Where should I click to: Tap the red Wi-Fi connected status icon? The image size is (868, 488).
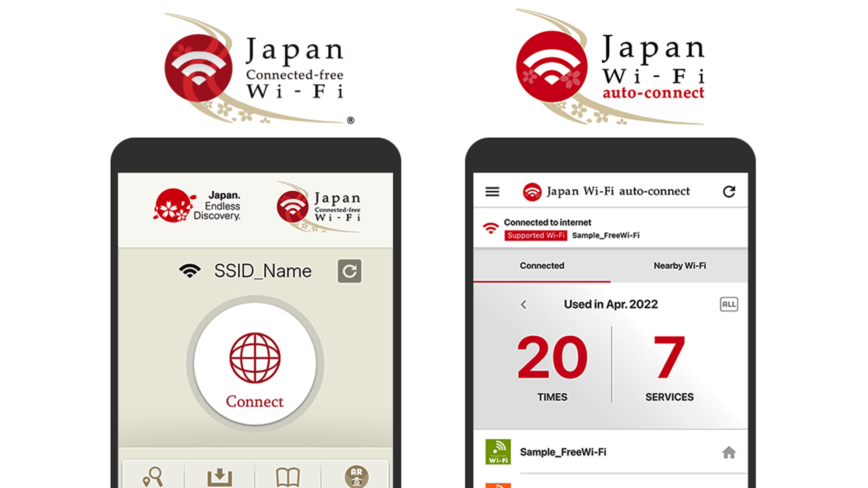[x=491, y=228]
